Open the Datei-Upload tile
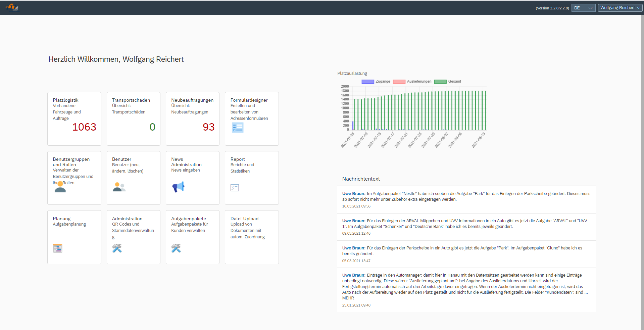Screen dimensions: 644x330 [x=252, y=237]
